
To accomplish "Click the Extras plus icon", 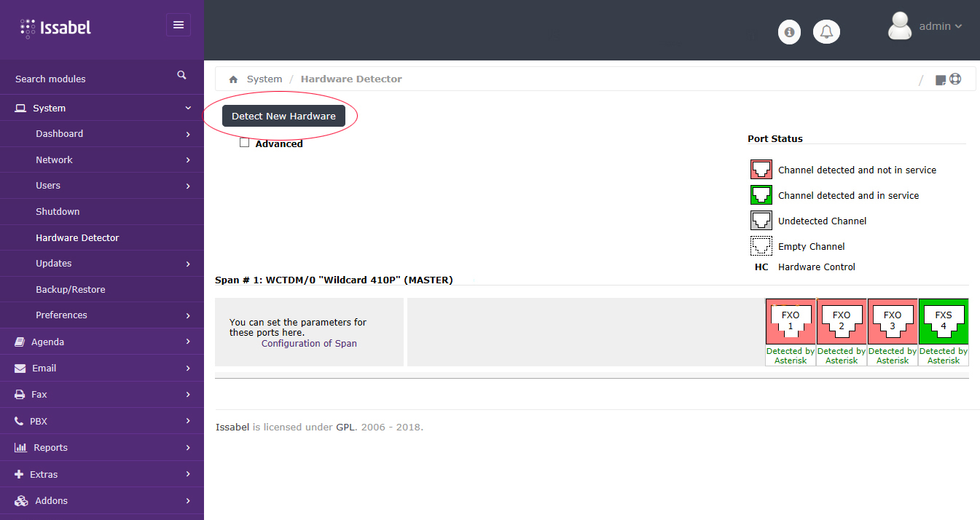I will [19, 474].
